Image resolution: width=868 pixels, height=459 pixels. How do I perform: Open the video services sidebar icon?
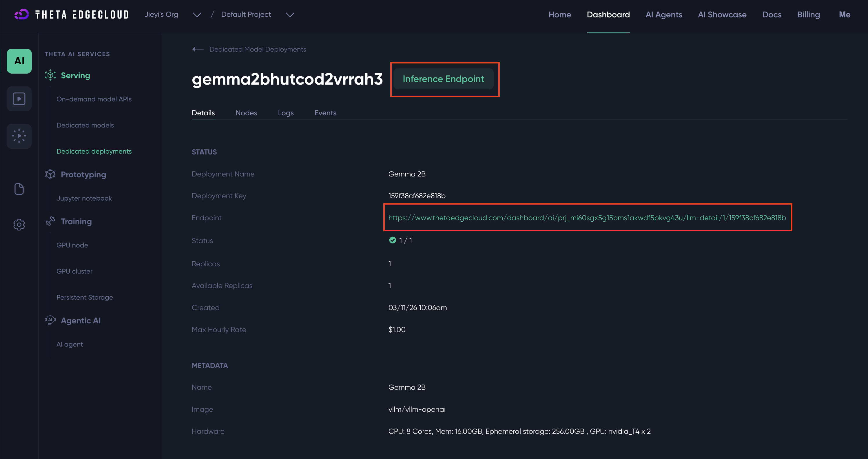[19, 99]
